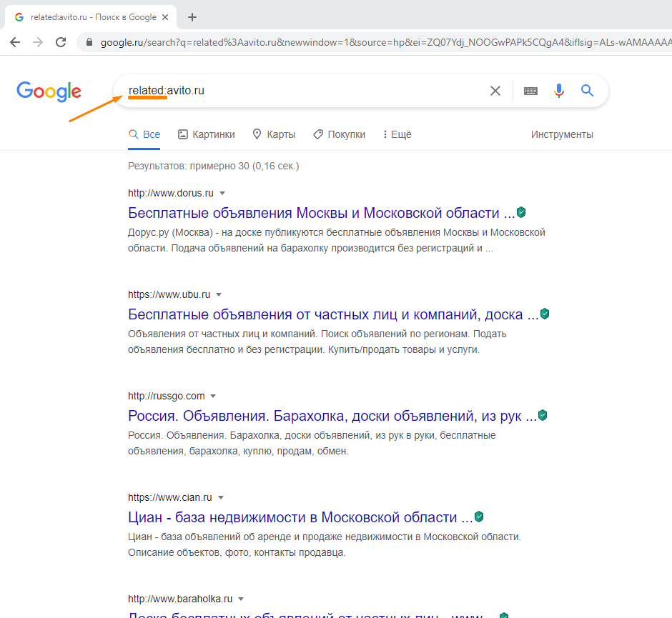The image size is (672, 618).
Task: Open the ubu.ru Бесплатные объявления result
Action: pyautogui.click(x=333, y=314)
